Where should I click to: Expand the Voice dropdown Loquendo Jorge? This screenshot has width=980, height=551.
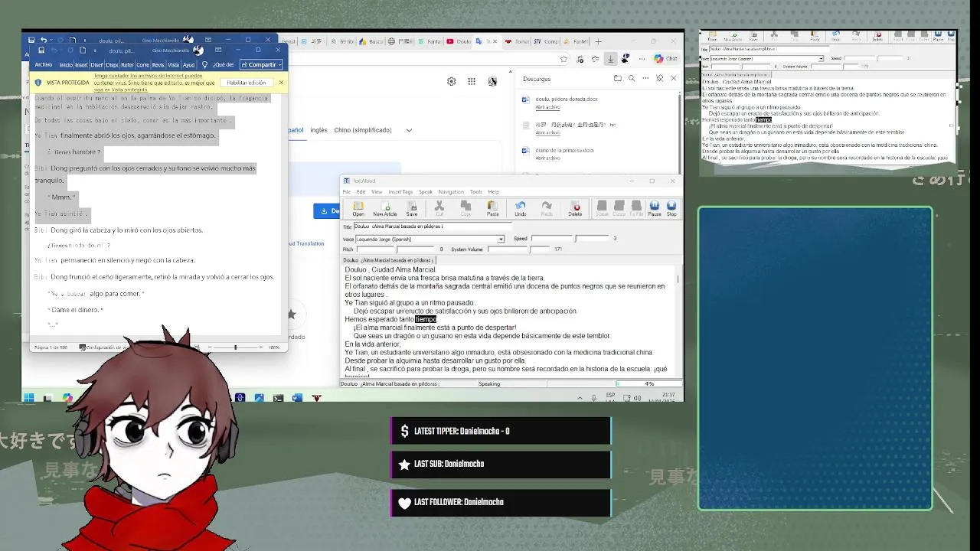(501, 239)
